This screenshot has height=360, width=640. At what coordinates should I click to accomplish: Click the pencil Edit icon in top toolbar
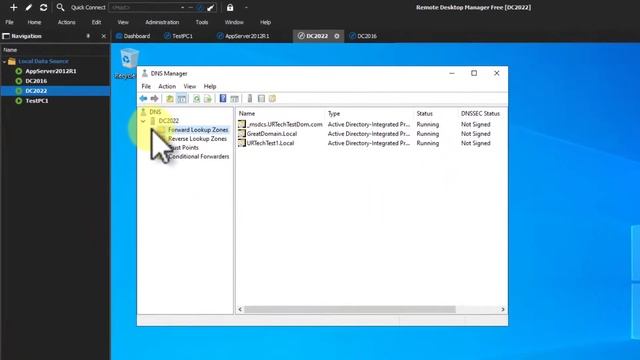tap(29, 7)
